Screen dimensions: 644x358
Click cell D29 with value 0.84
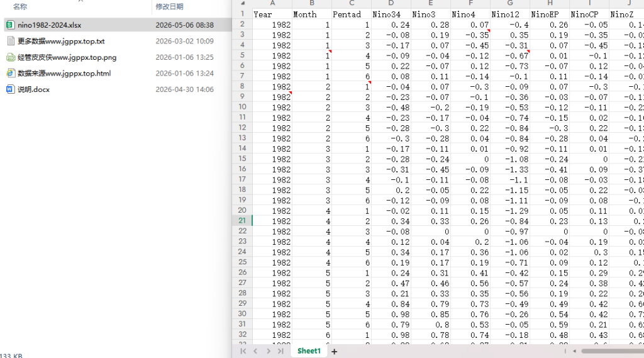point(391,304)
